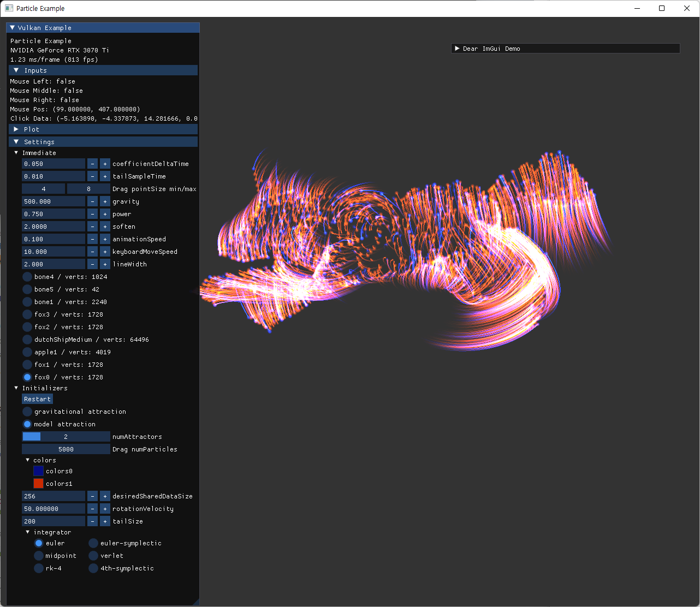Decrease rotationVelocity with minus button
The height and width of the screenshot is (607, 700).
[92, 509]
